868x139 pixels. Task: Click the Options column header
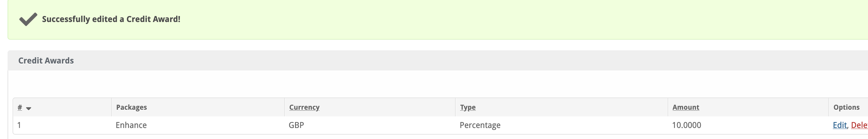click(x=846, y=107)
